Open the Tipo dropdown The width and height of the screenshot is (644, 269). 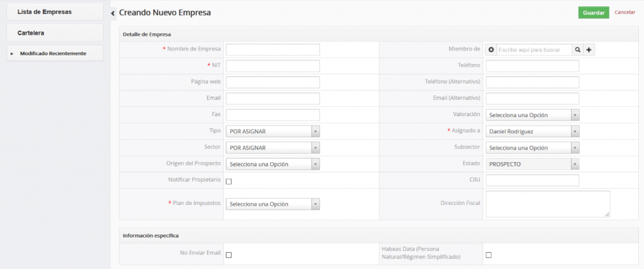[273, 131]
